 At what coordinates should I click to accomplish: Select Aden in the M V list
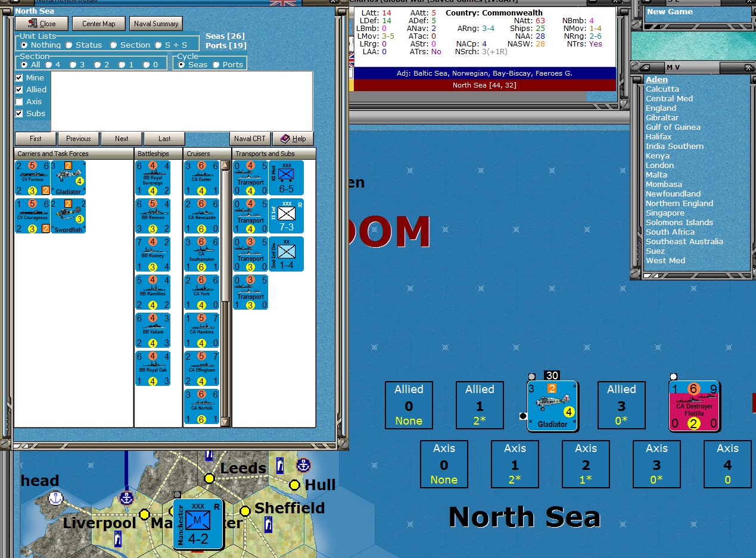tap(657, 79)
